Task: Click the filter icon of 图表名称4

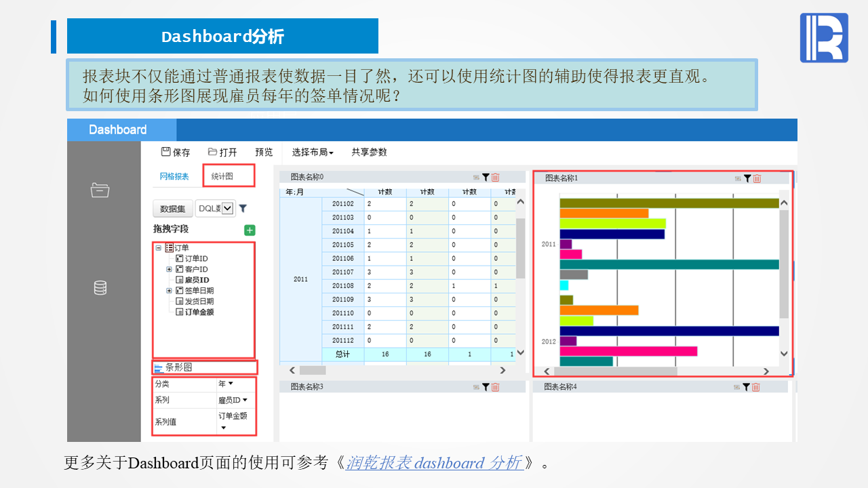Action: point(746,387)
